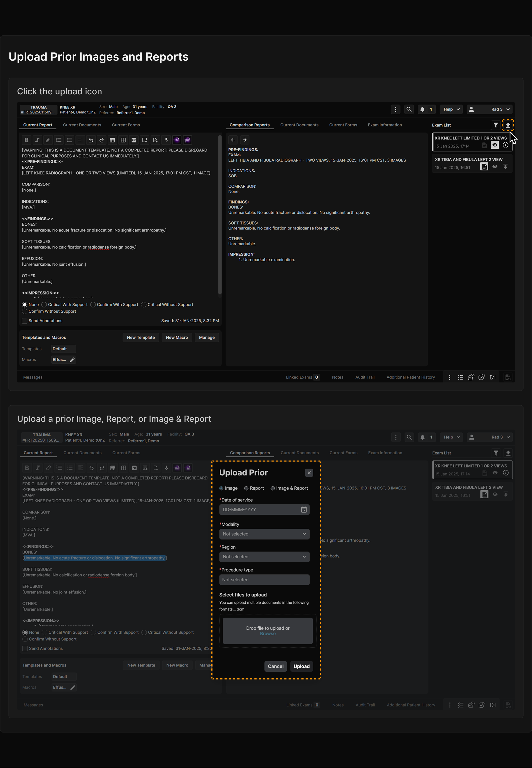Click the Browse link in the file drop area

coord(268,634)
